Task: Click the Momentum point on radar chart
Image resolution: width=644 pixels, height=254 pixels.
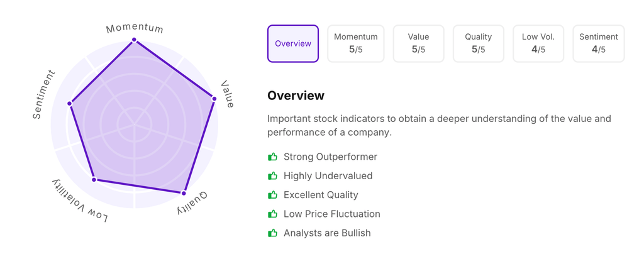Action: point(134,40)
